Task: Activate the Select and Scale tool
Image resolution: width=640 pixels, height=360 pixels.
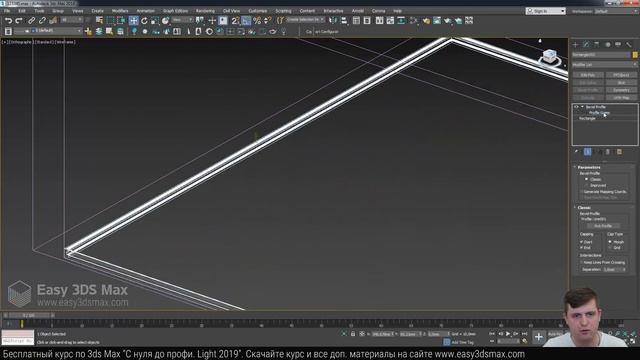Action: coord(155,20)
